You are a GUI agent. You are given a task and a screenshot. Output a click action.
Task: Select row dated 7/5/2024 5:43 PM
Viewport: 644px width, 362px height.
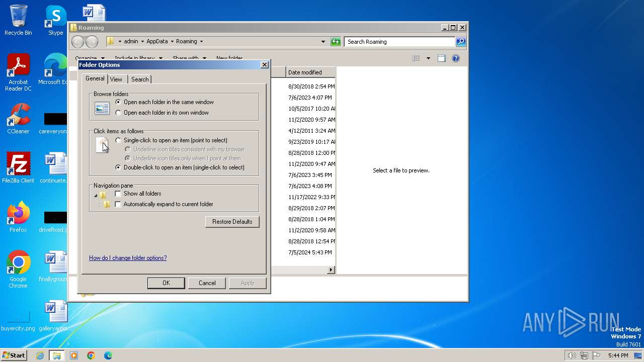(311, 252)
